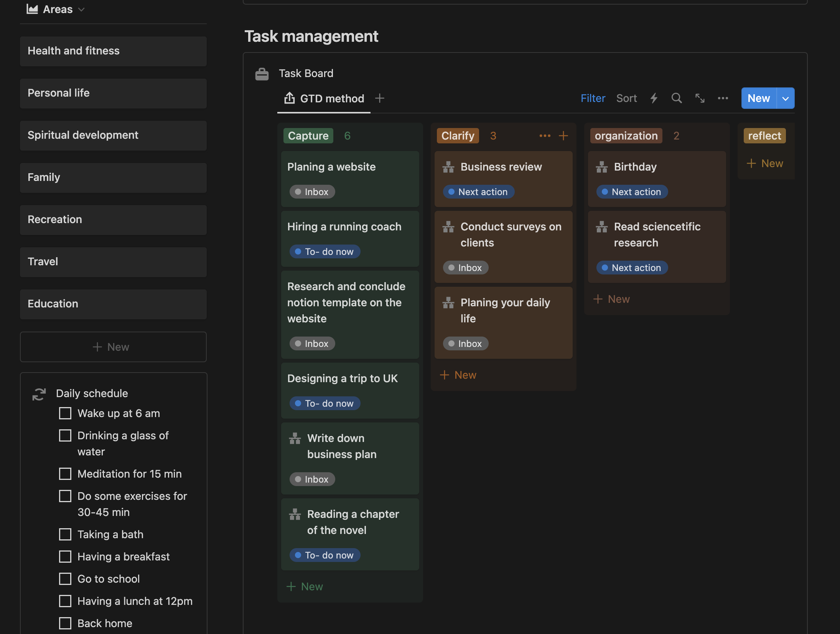Click To- do now tag on Hiring card

(325, 252)
